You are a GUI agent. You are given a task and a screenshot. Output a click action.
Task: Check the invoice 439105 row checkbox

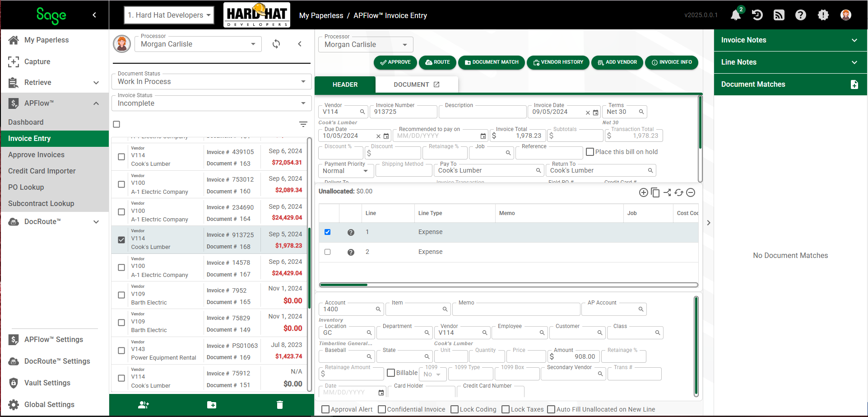[121, 157]
